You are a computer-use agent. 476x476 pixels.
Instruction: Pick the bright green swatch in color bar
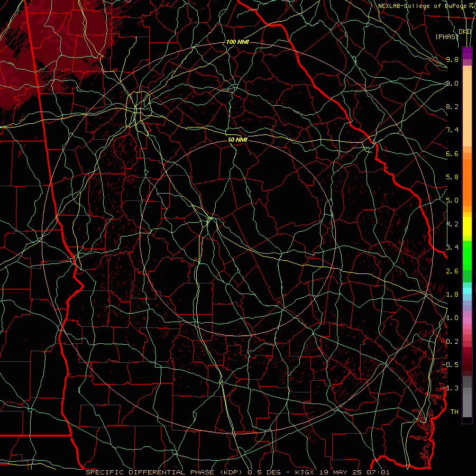click(x=467, y=256)
